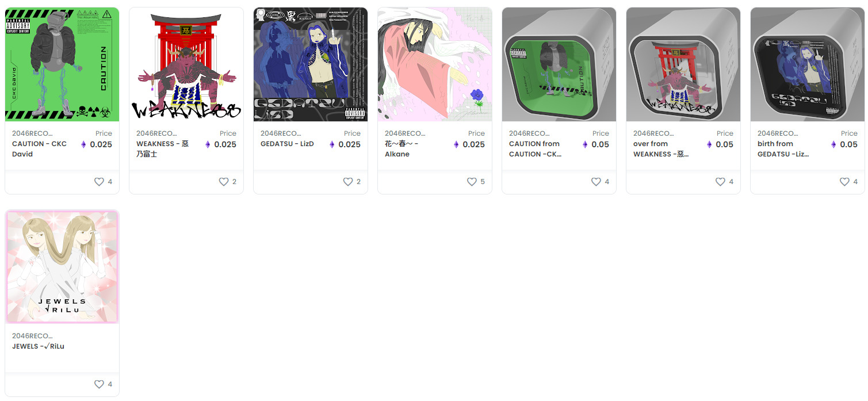Image resolution: width=868 pixels, height=401 pixels.
Task: Click the GEDATSU - LizD title link
Action: 287,144
